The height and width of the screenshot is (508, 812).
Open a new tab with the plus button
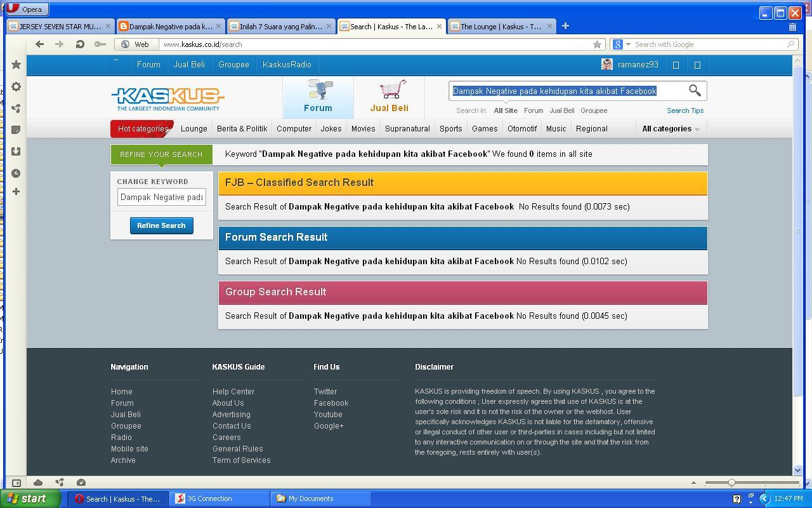(565, 26)
